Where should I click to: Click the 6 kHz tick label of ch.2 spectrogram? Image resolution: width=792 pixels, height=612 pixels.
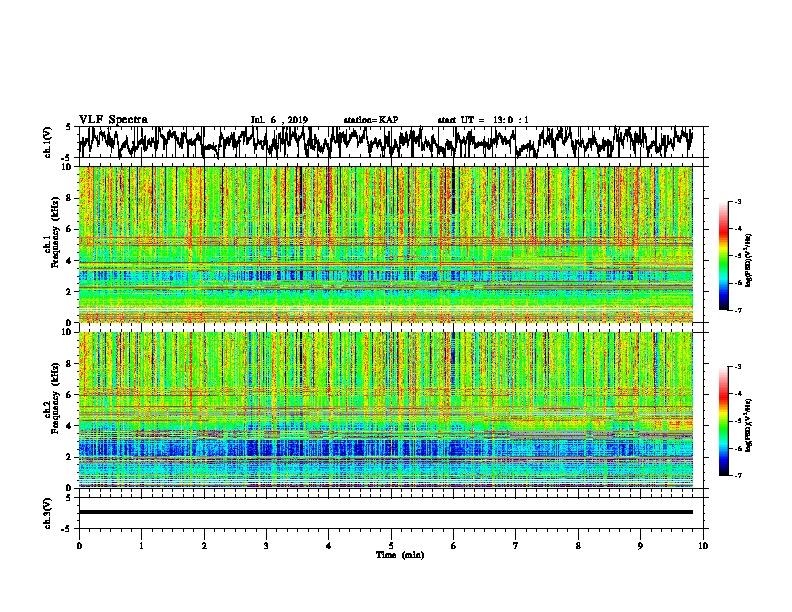70,395
